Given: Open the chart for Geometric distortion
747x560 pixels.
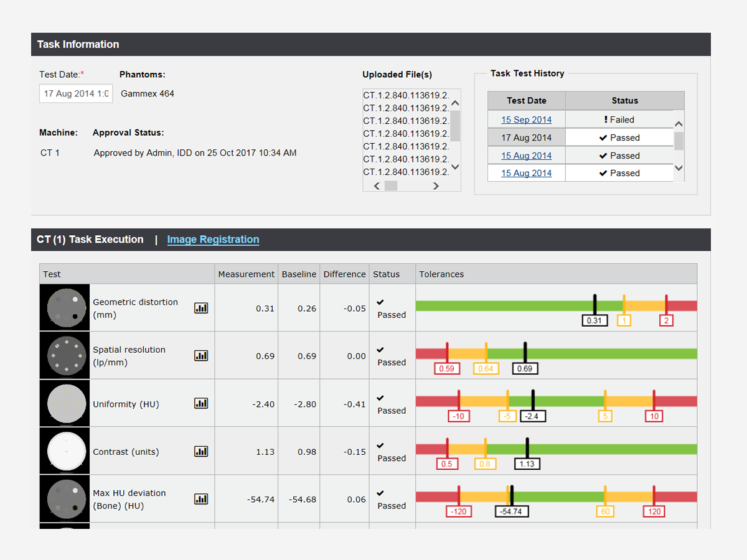Looking at the screenshot, I should 201,307.
